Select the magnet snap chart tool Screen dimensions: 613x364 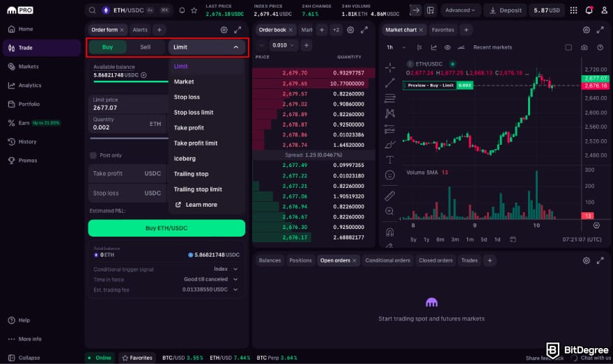click(x=390, y=232)
